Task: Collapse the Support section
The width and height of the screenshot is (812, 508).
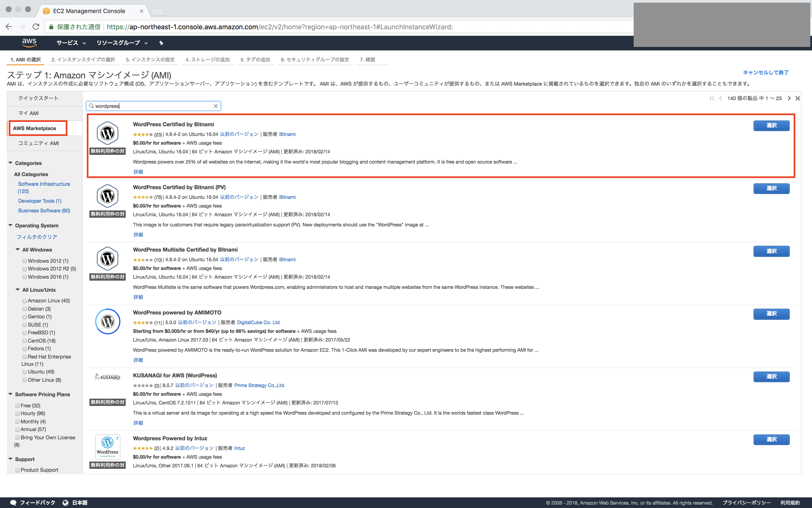Action: pos(10,459)
